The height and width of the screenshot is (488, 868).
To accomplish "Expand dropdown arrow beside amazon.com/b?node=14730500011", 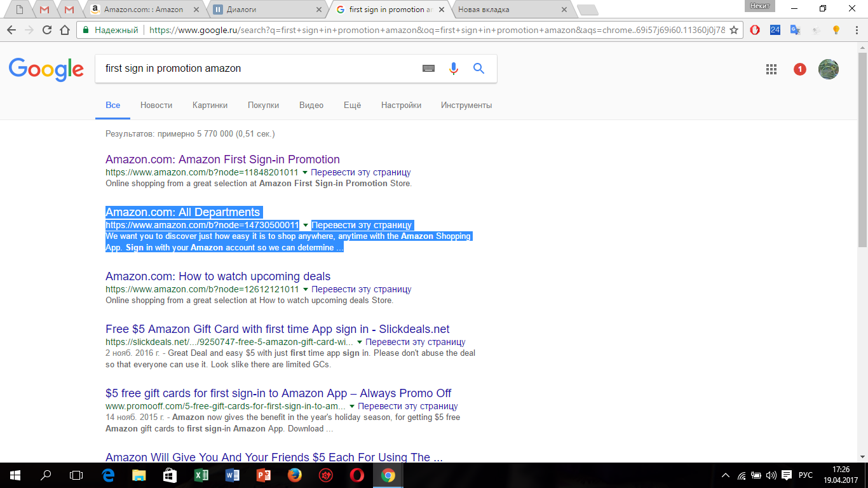I will click(306, 226).
